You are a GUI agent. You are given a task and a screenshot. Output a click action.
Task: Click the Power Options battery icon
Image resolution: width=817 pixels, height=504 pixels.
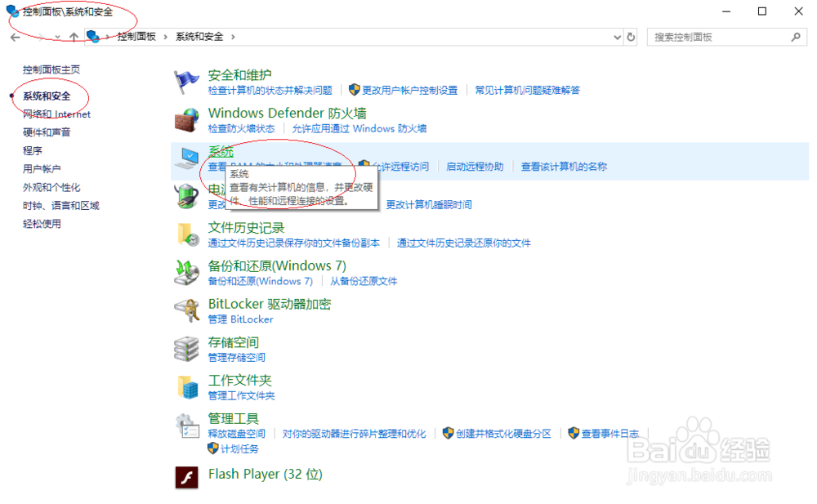click(x=186, y=197)
